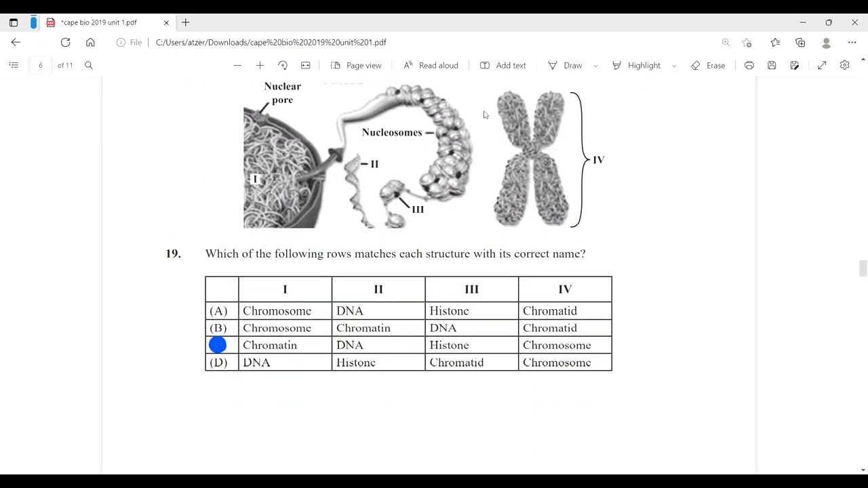868x488 pixels.
Task: Expand Draw tool options dropdown
Action: 595,66
